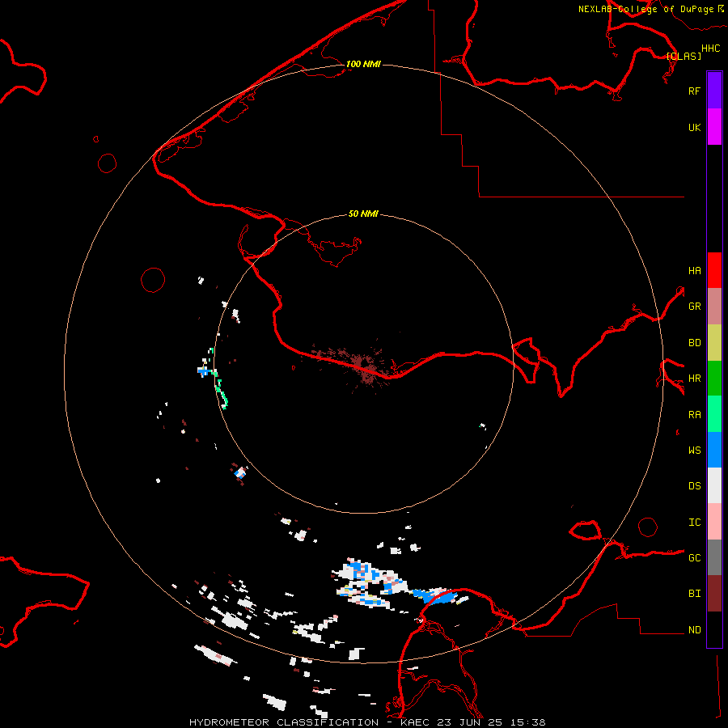Click the [CLAS] label
The image size is (728, 728).
click(684, 56)
